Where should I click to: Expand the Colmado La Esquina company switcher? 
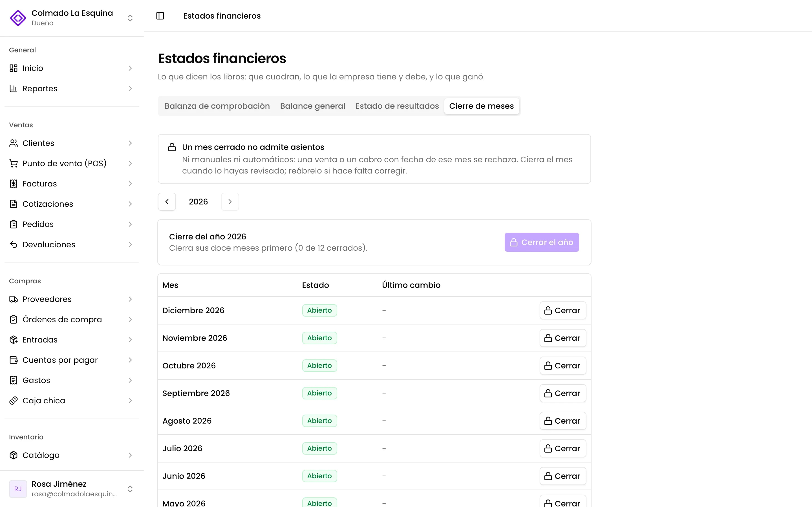(130, 18)
